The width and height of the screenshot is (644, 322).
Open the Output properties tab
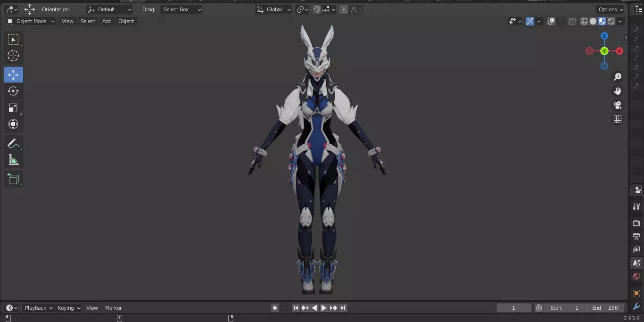(636, 236)
